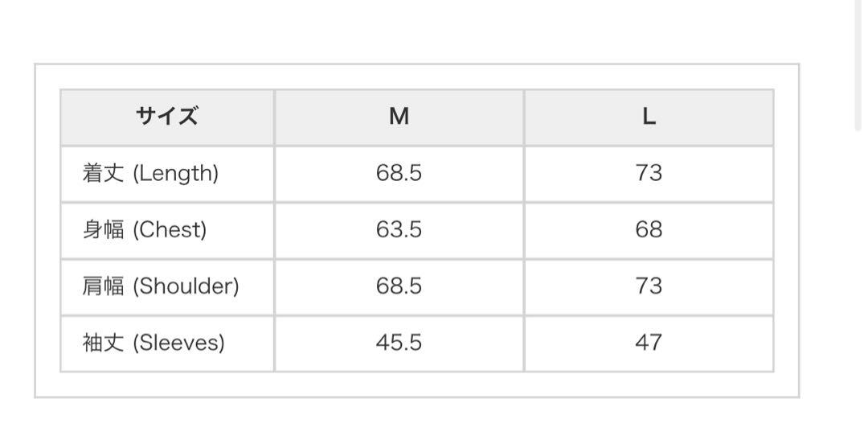Select the M size column header
Image resolution: width=868 pixels, height=428 pixels.
tap(399, 117)
